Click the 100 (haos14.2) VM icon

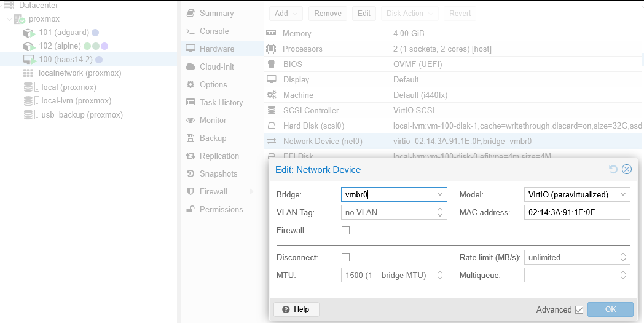tap(29, 60)
